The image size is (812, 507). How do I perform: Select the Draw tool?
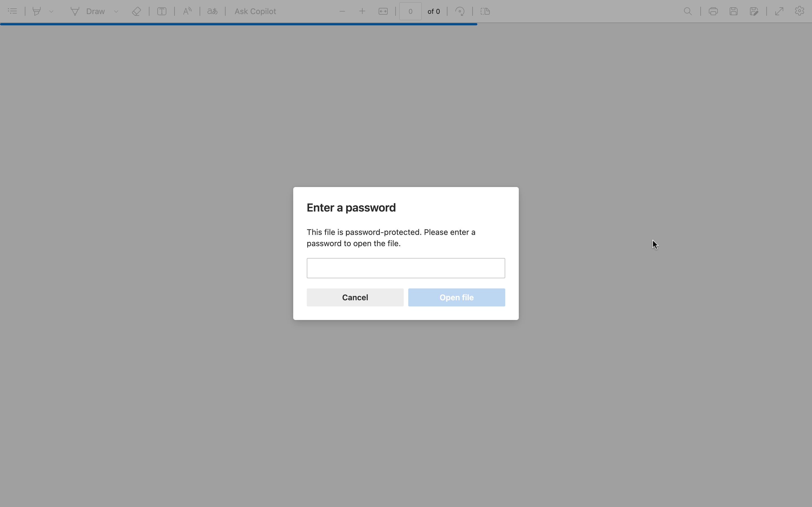(88, 11)
